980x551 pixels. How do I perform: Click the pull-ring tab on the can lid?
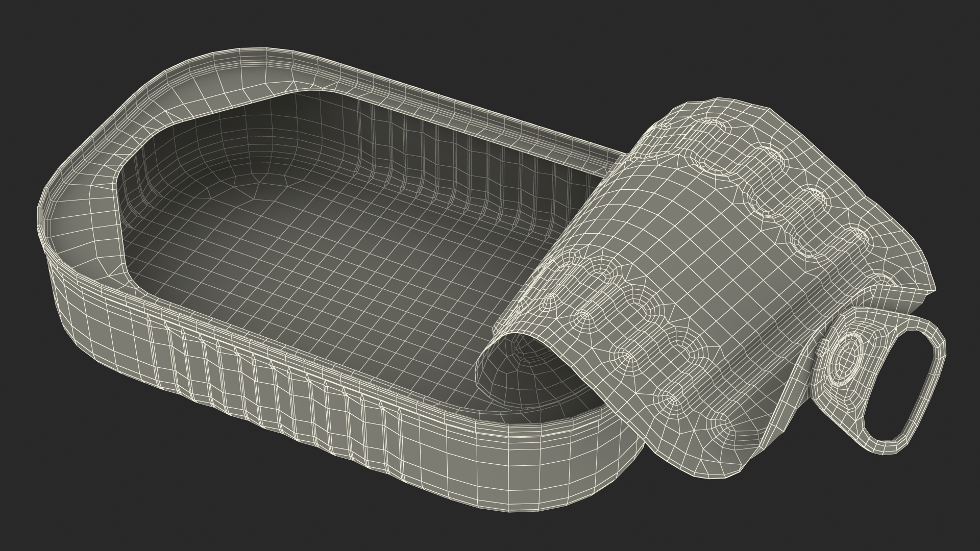[x=879, y=380]
